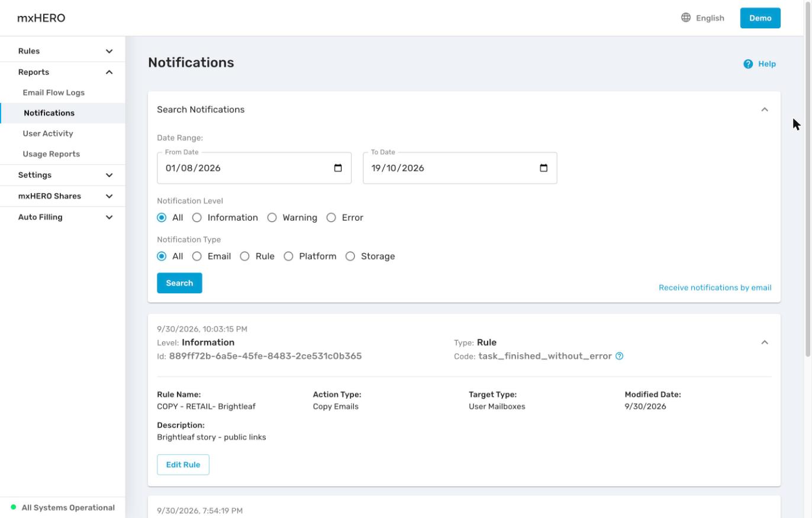This screenshot has width=812, height=518.
Task: Expand the Auto Filling sidebar section
Action: pos(63,217)
